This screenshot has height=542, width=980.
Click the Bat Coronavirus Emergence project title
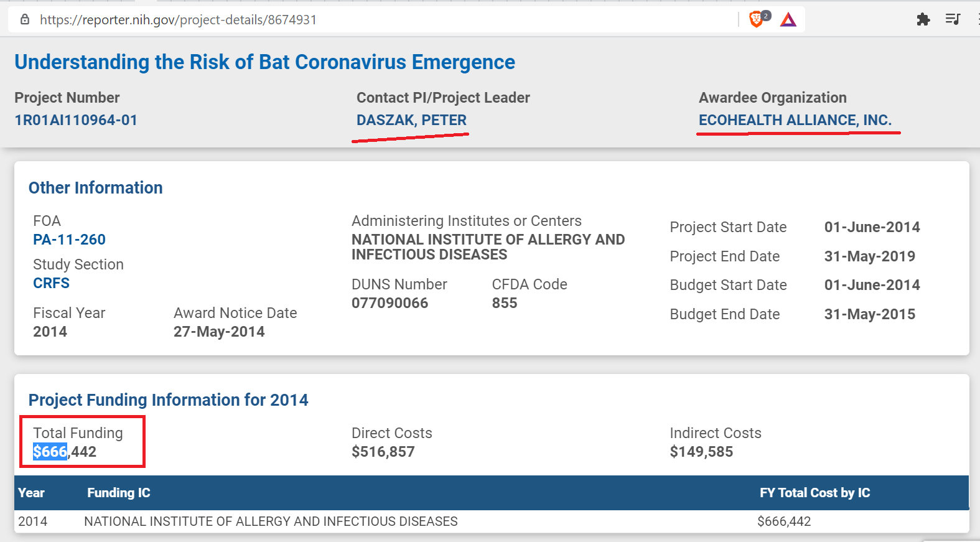[x=264, y=62]
